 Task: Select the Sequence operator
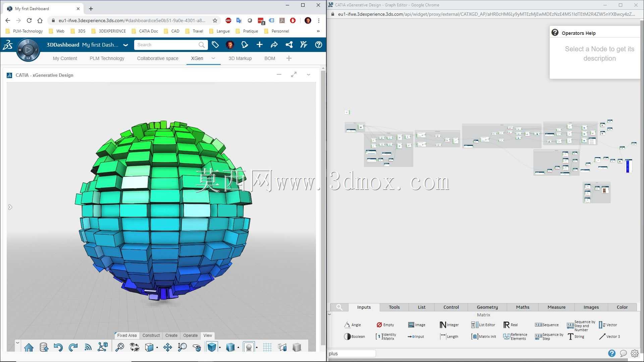tap(547, 325)
